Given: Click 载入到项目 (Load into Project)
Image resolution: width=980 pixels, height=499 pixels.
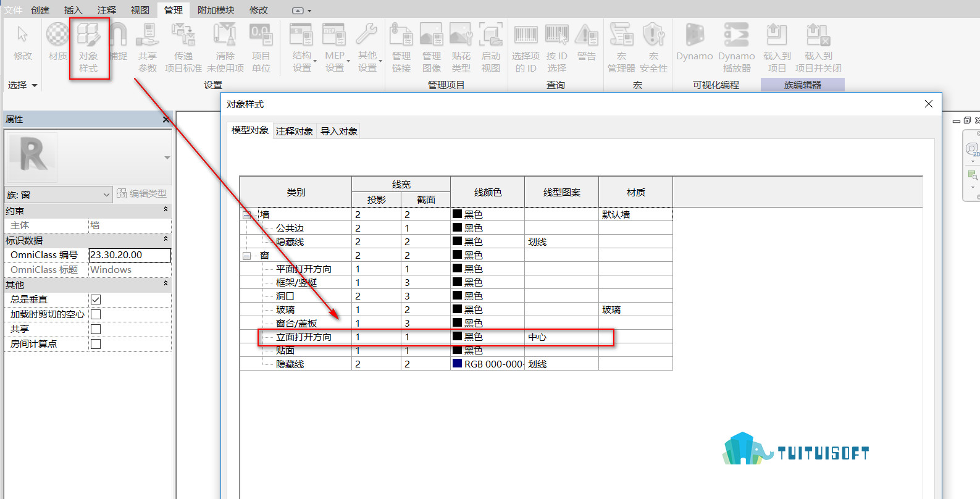Looking at the screenshot, I should pos(777,48).
